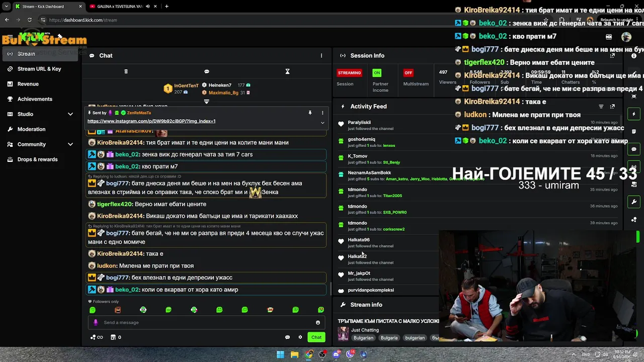Open Moderation in the sidebar
Image resolution: width=644 pixels, height=362 pixels.
pos(31,129)
